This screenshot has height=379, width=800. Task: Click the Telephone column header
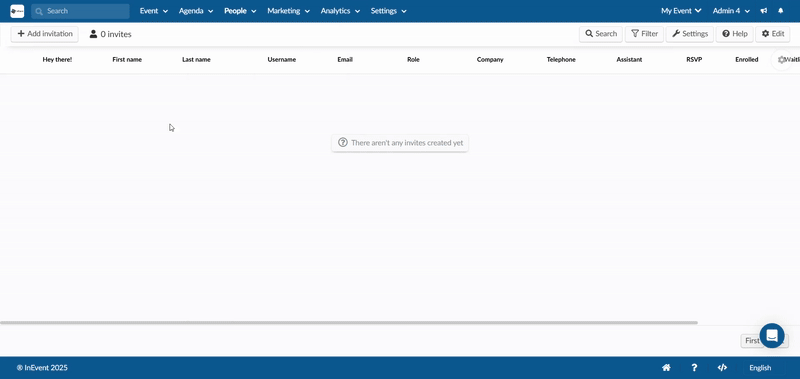tap(561, 60)
